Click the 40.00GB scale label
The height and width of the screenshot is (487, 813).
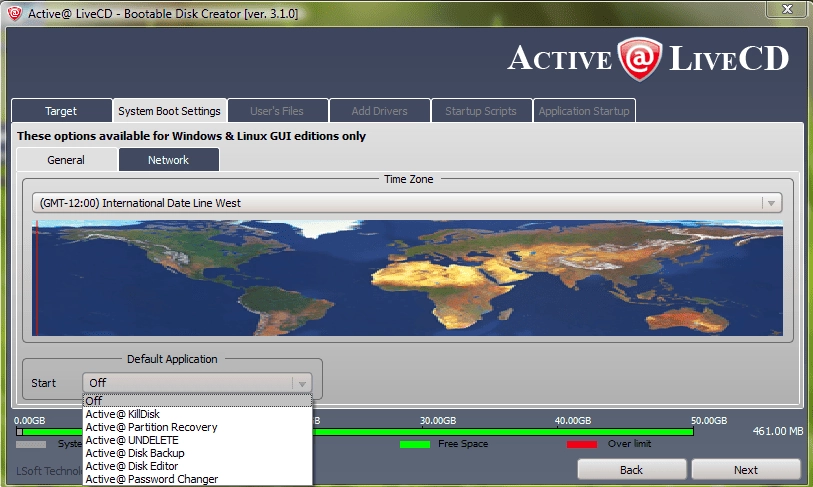point(573,420)
